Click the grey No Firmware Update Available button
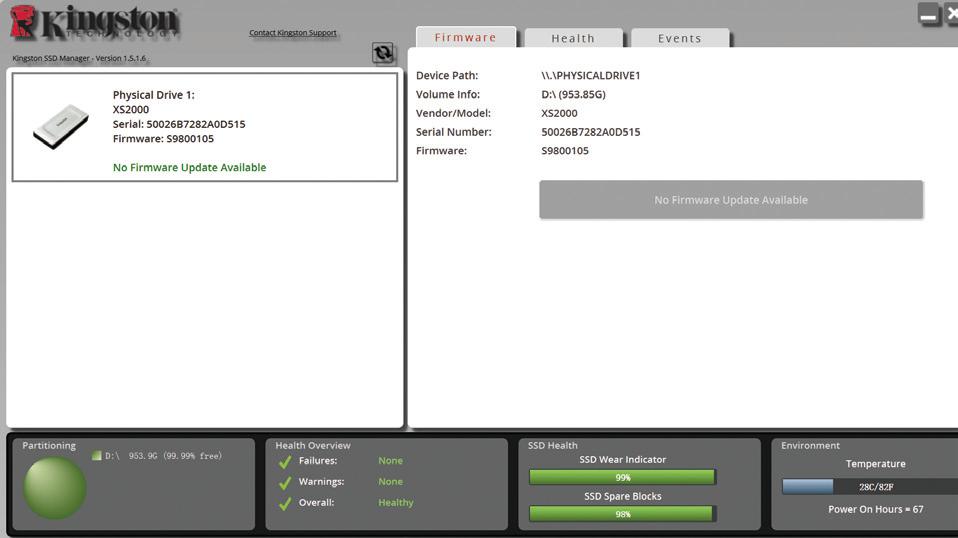Screen dimensions: 958x538 [x=731, y=200]
